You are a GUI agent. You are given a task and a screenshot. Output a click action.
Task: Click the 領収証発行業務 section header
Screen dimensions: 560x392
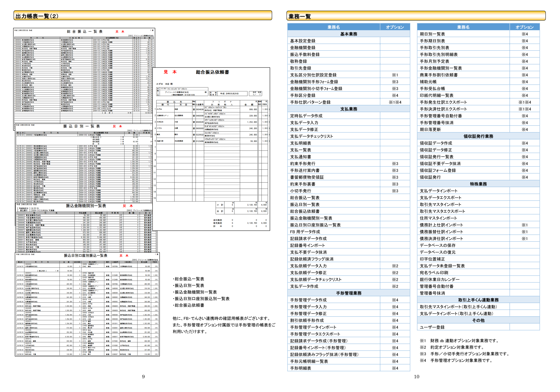[478, 136]
